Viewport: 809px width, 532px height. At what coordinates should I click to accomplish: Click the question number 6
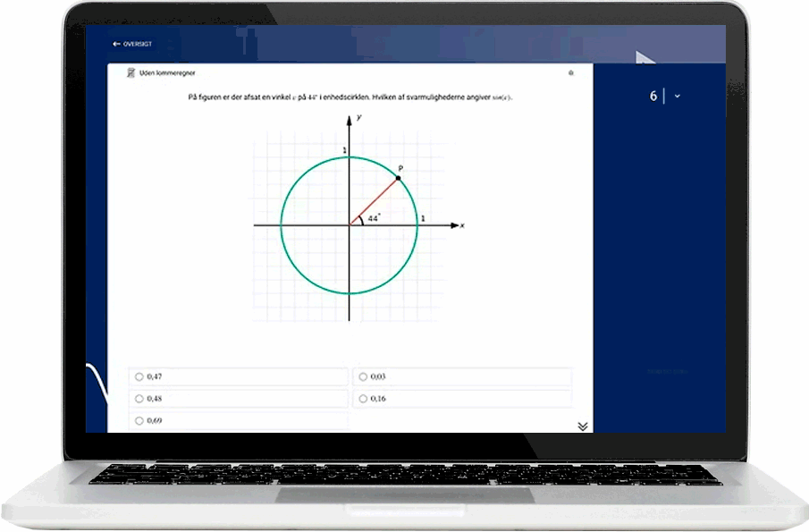click(x=653, y=96)
